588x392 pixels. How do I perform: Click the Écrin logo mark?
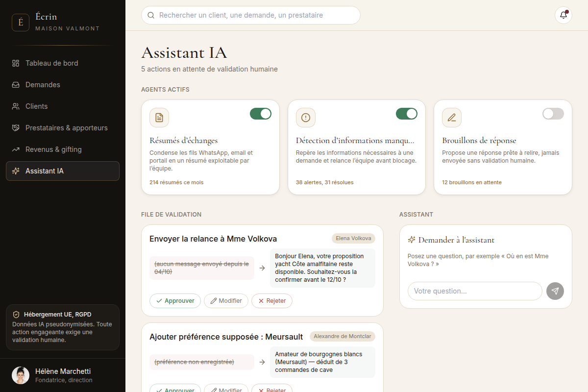(21, 23)
